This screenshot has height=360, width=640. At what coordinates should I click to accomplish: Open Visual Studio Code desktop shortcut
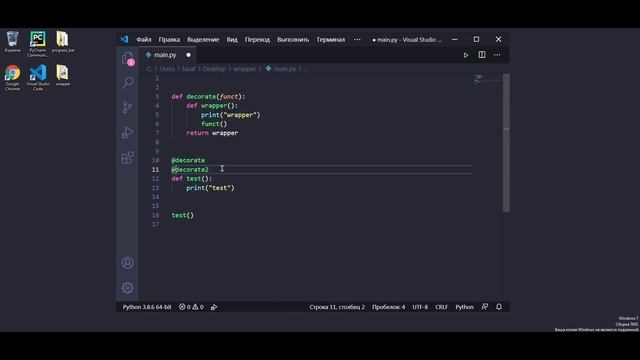[x=38, y=78]
